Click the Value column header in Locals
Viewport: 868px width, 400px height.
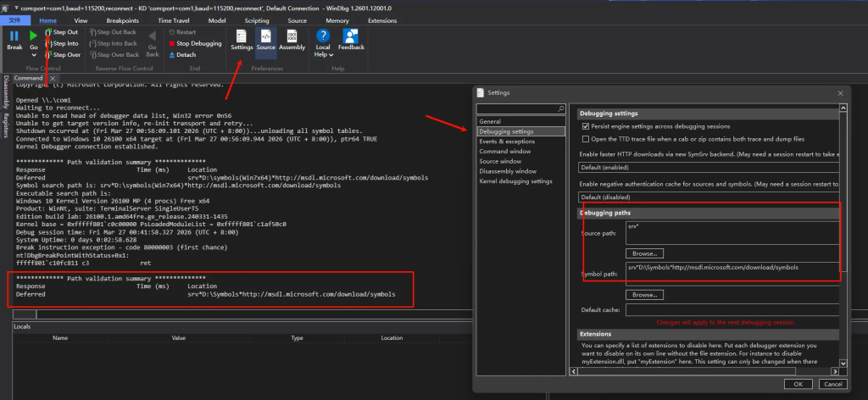click(179, 338)
